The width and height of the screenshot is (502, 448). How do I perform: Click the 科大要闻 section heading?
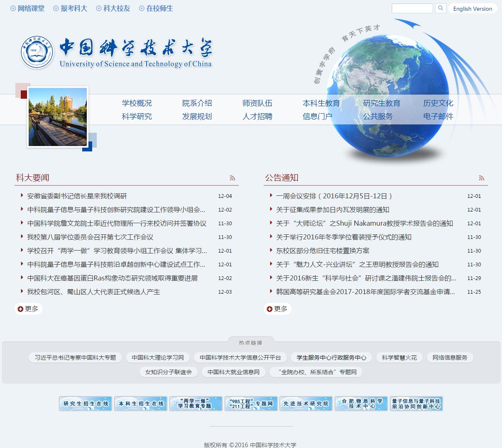point(32,178)
